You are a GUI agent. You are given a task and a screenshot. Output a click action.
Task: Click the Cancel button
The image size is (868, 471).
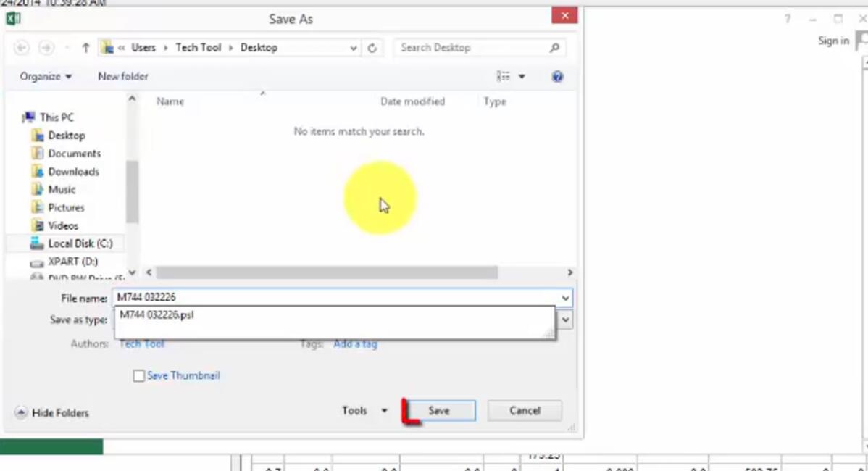coord(525,411)
